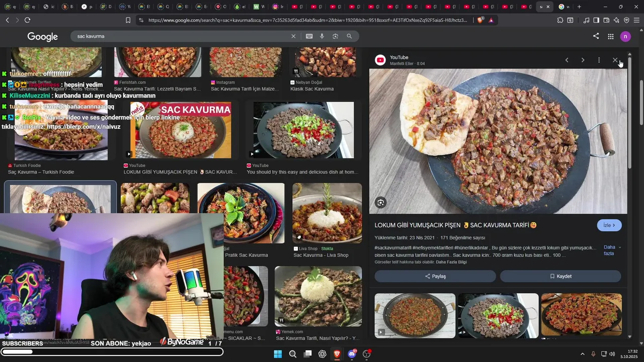Clear the Google search box text

click(x=293, y=36)
